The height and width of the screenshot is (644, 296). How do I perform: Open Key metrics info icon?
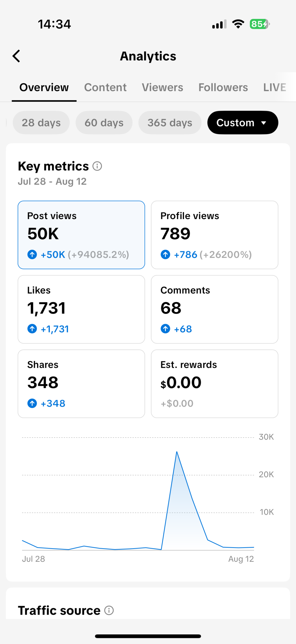(97, 166)
